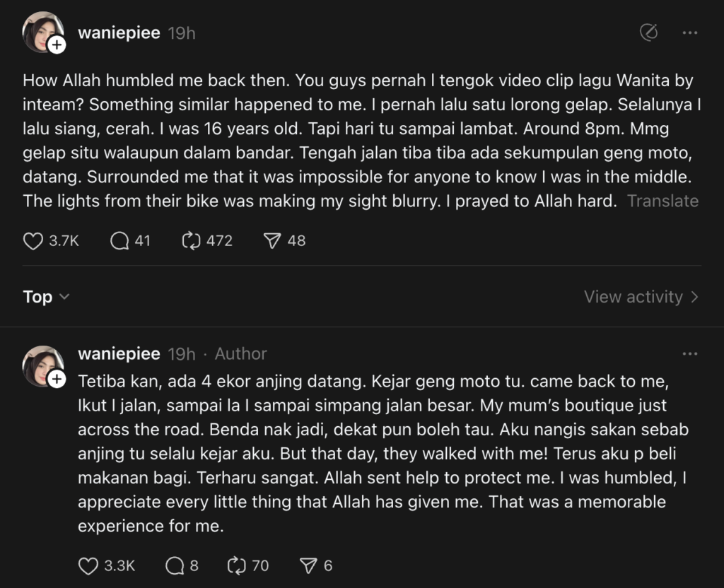Image resolution: width=724 pixels, height=588 pixels.
Task: Open comments on the first post
Action: click(119, 241)
